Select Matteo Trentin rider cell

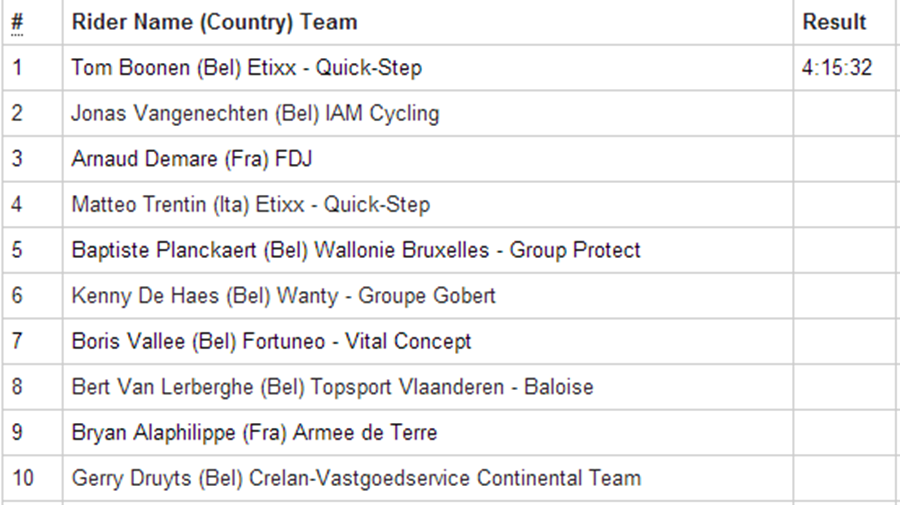[250, 205]
